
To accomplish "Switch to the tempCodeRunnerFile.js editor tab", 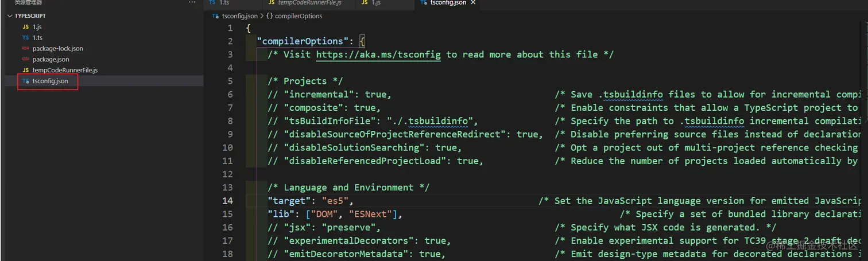I will pyautogui.click(x=309, y=3).
